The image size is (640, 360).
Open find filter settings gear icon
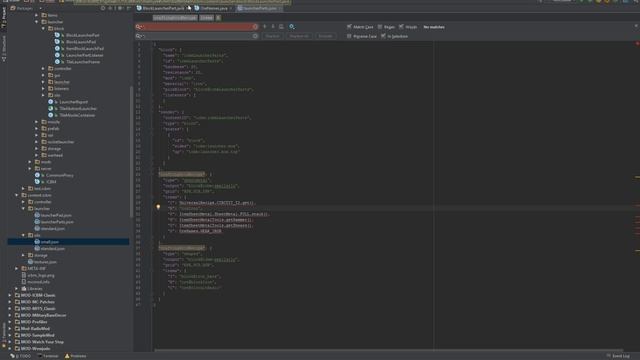(292, 27)
